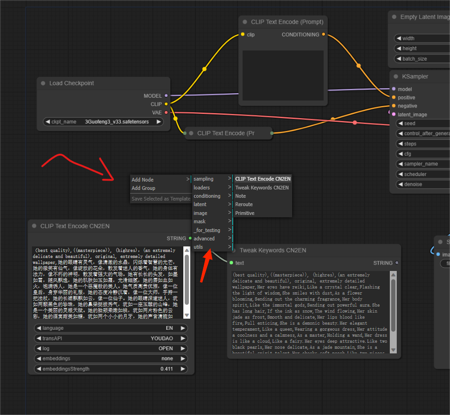Expand the utils submenu
This screenshot has width=450, height=415.
pyautogui.click(x=212, y=247)
